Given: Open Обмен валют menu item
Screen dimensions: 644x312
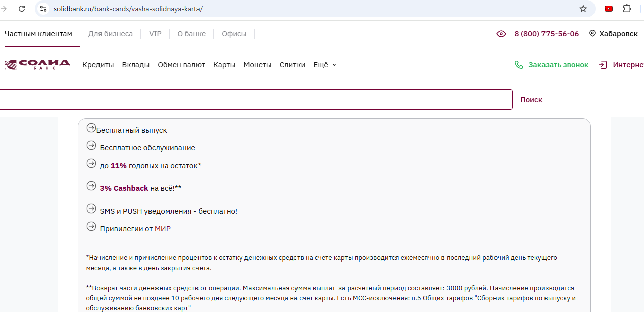Looking at the screenshot, I should click(x=181, y=65).
